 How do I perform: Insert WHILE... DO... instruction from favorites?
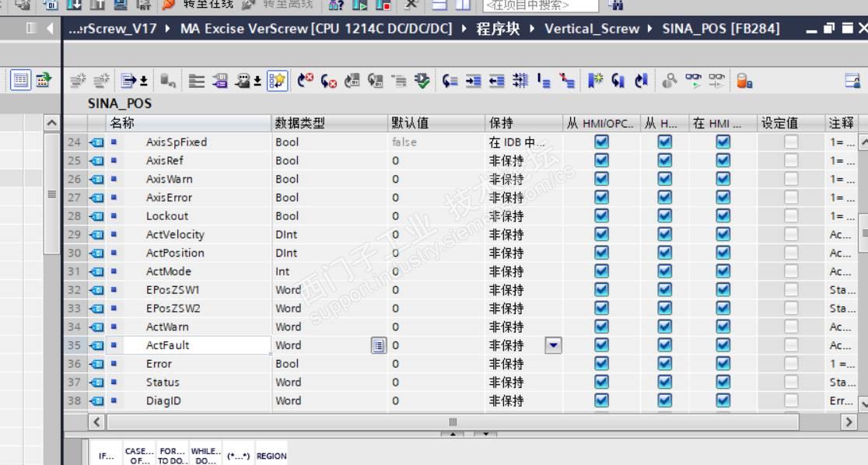tap(205, 456)
